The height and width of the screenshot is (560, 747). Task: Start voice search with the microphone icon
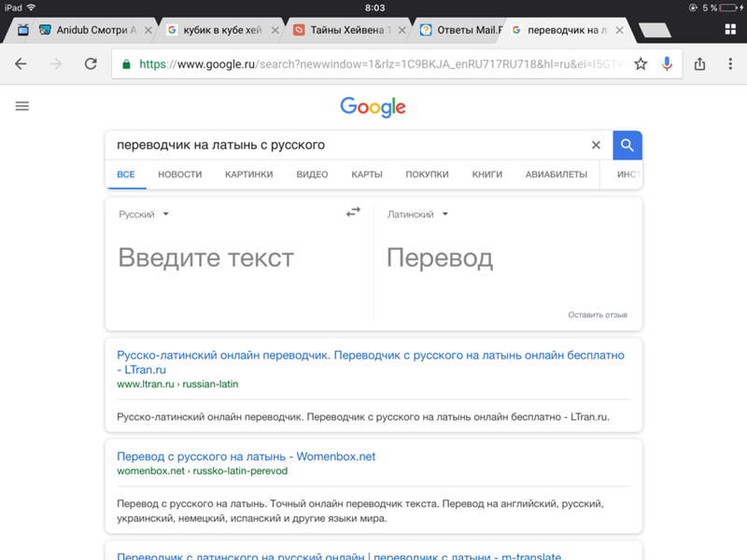667,63
